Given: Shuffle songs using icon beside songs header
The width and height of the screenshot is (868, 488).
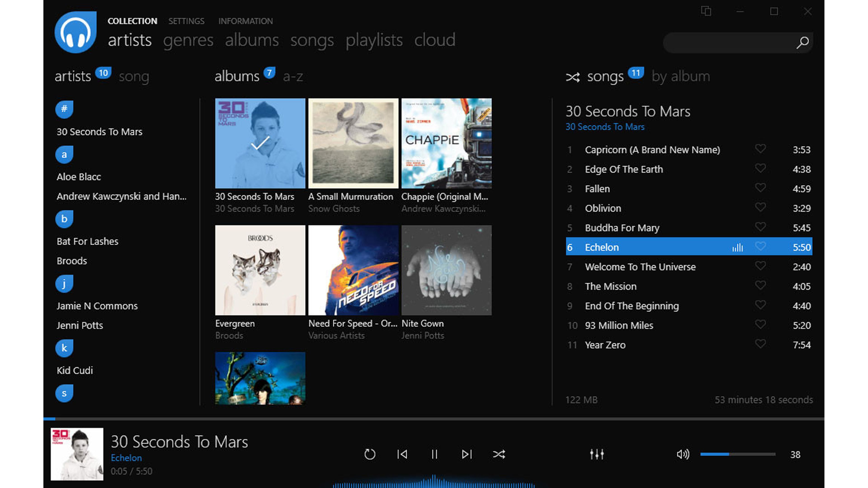Looking at the screenshot, I should pyautogui.click(x=573, y=77).
